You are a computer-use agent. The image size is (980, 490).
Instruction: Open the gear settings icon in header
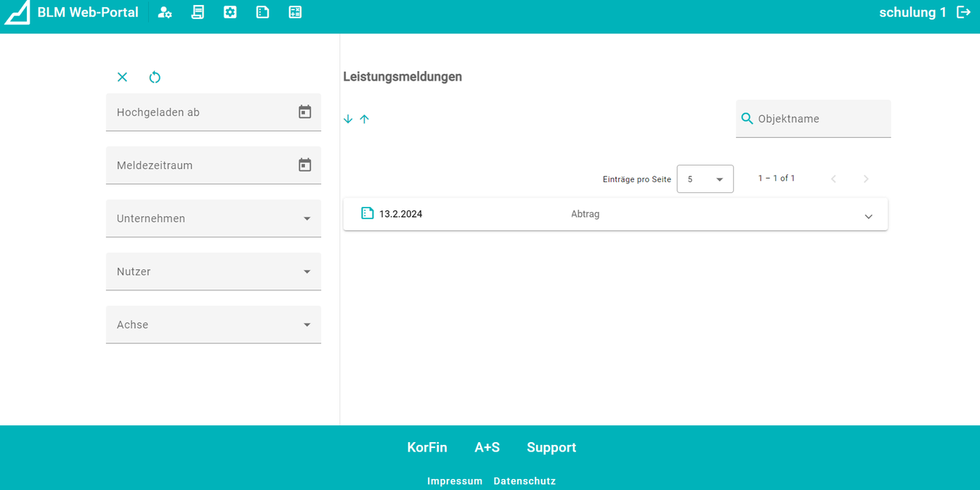[230, 12]
